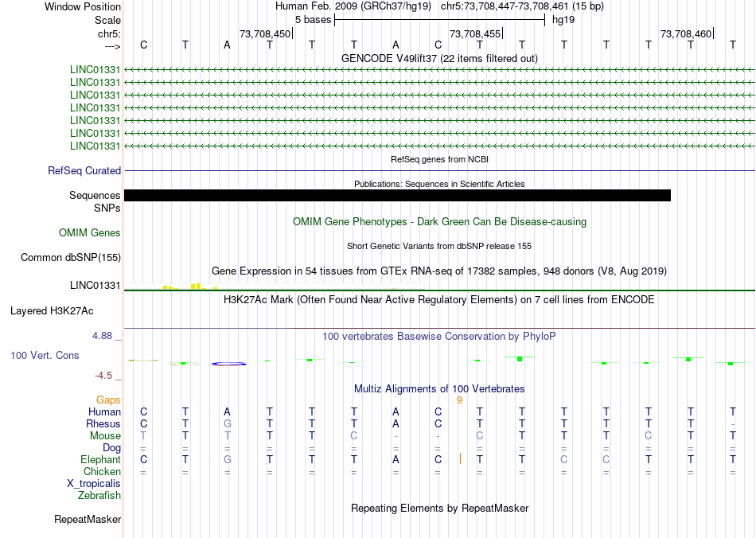This screenshot has width=756, height=538.
Task: Select the Zebrafish alignment row label
Action: [99, 495]
